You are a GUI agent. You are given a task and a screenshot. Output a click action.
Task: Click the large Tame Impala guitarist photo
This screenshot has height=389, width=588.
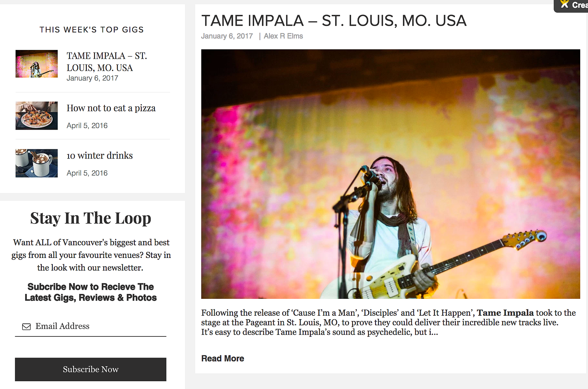pyautogui.click(x=391, y=174)
